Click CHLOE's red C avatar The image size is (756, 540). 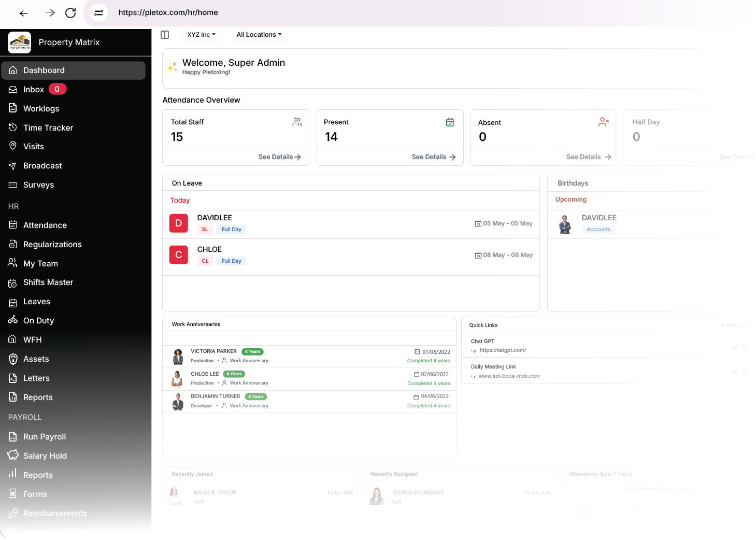[179, 255]
